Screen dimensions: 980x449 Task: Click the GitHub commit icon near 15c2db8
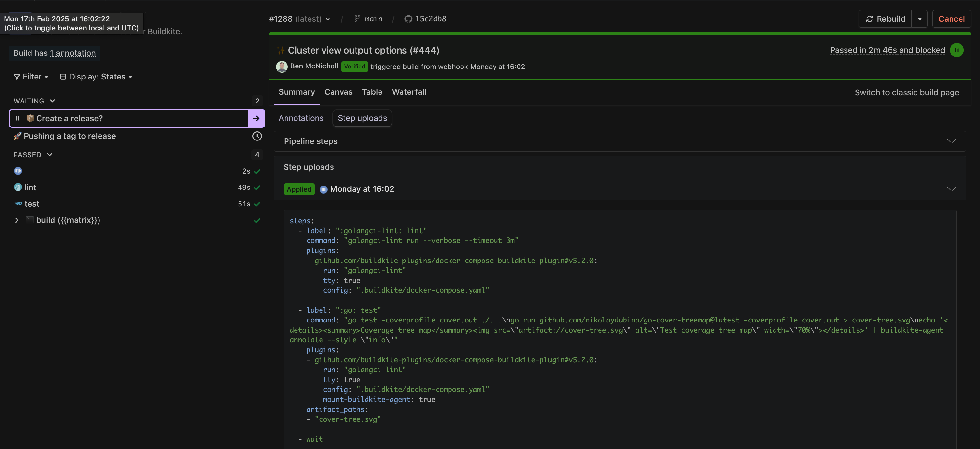[x=408, y=19]
